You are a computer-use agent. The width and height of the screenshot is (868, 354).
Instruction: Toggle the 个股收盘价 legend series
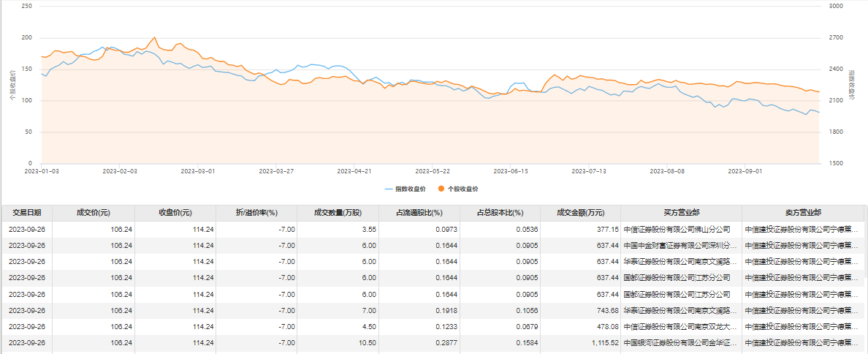pyautogui.click(x=458, y=189)
